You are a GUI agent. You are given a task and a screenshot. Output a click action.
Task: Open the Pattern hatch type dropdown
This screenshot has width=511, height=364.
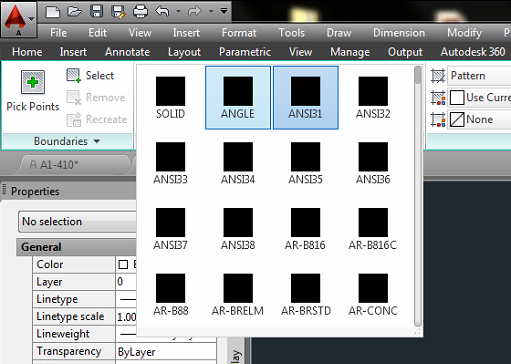[x=479, y=76]
